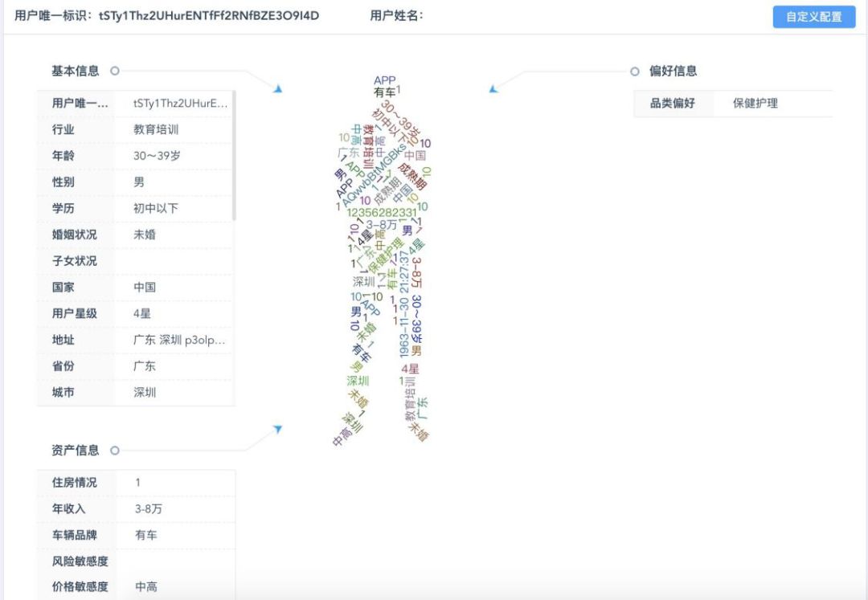Click the truncated 用户唯一… label in the table

point(80,104)
